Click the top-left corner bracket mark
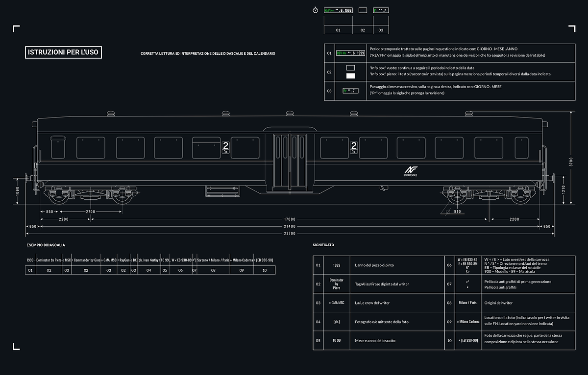Viewport: 588px width, 375px height. [16, 28]
